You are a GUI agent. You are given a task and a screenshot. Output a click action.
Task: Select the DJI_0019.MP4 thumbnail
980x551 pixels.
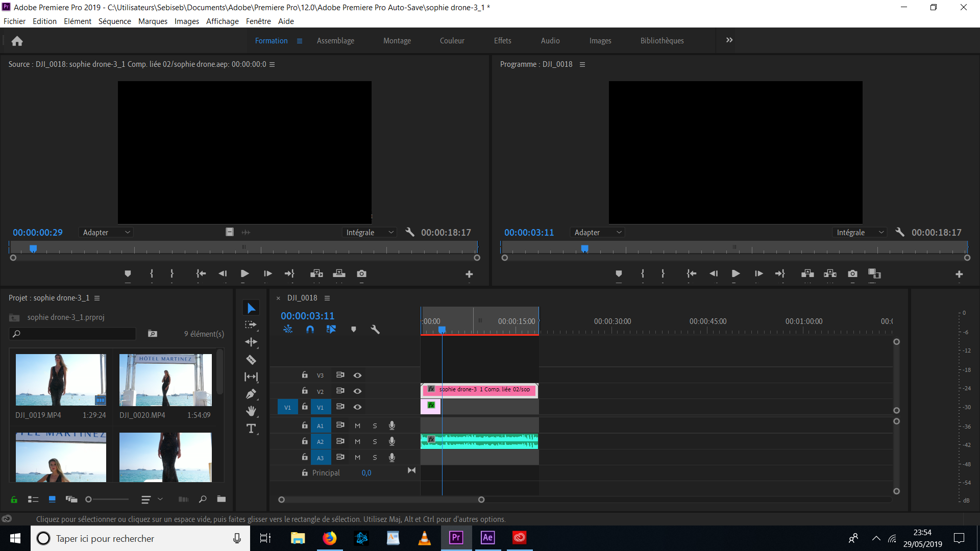61,380
